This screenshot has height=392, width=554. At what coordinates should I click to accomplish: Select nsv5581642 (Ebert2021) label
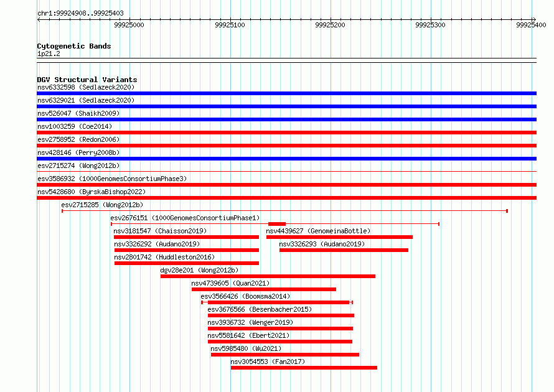tap(248, 335)
